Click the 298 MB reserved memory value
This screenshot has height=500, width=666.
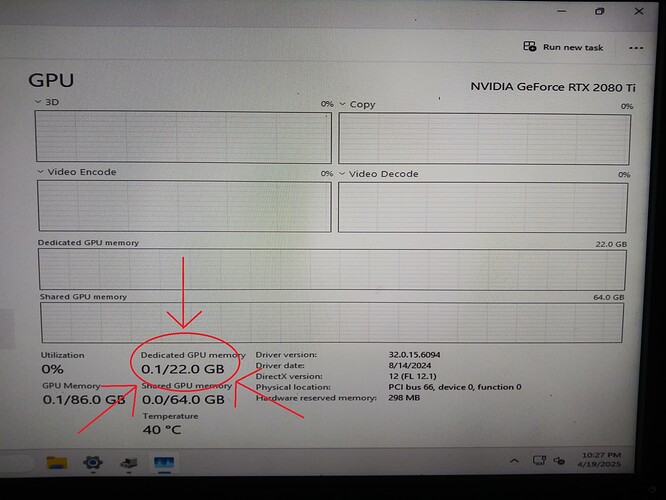click(x=404, y=398)
